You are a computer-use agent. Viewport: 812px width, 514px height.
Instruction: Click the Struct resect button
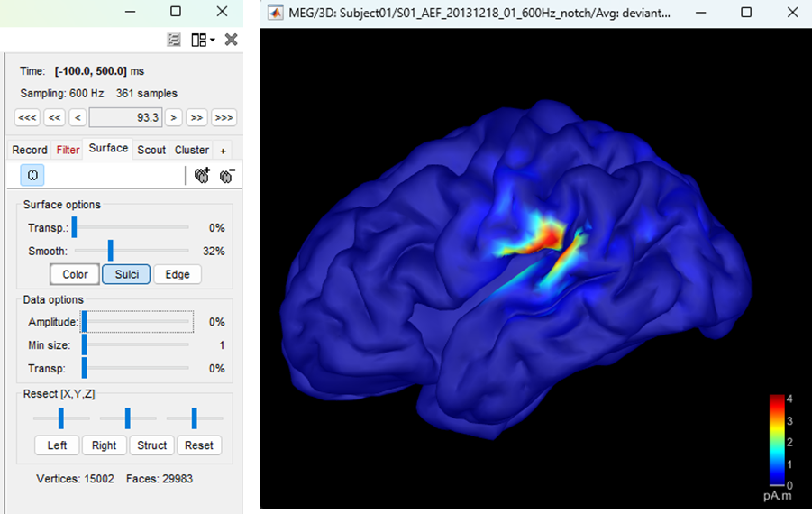coord(152,445)
